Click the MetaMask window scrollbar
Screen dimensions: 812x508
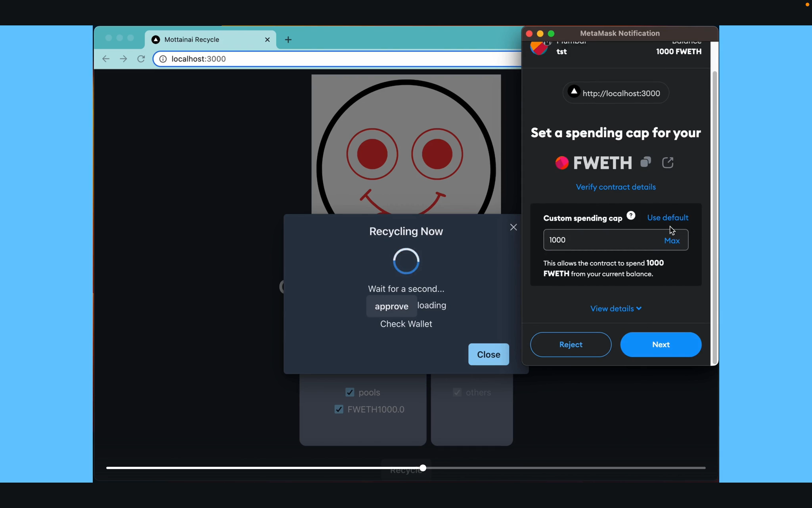tap(714, 217)
